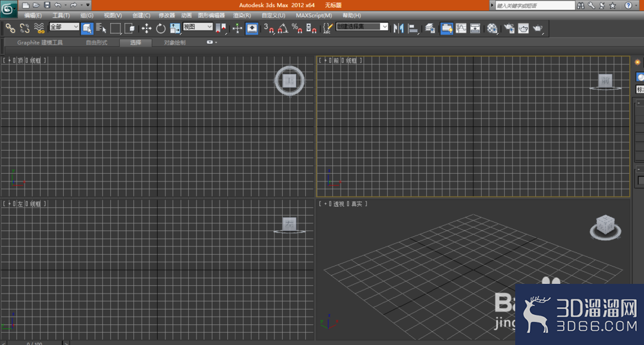Viewport: 644px width, 345px height.
Task: Expand the search box arrow
Action: pos(492,5)
